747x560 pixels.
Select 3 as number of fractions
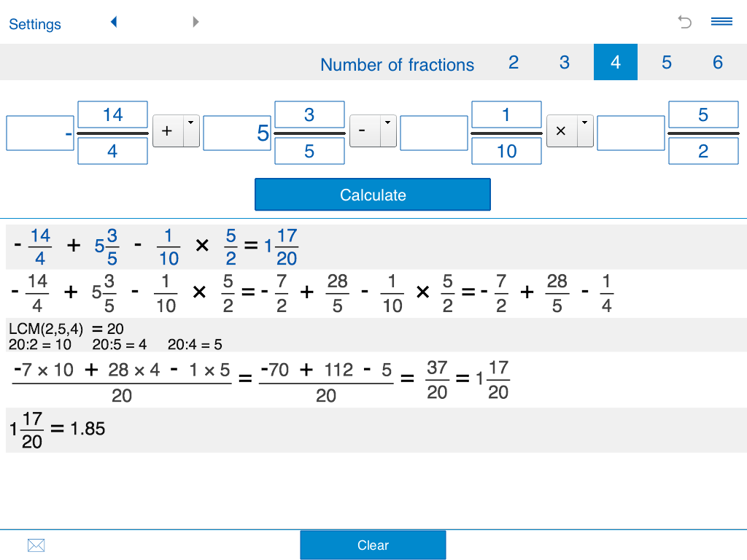click(565, 63)
